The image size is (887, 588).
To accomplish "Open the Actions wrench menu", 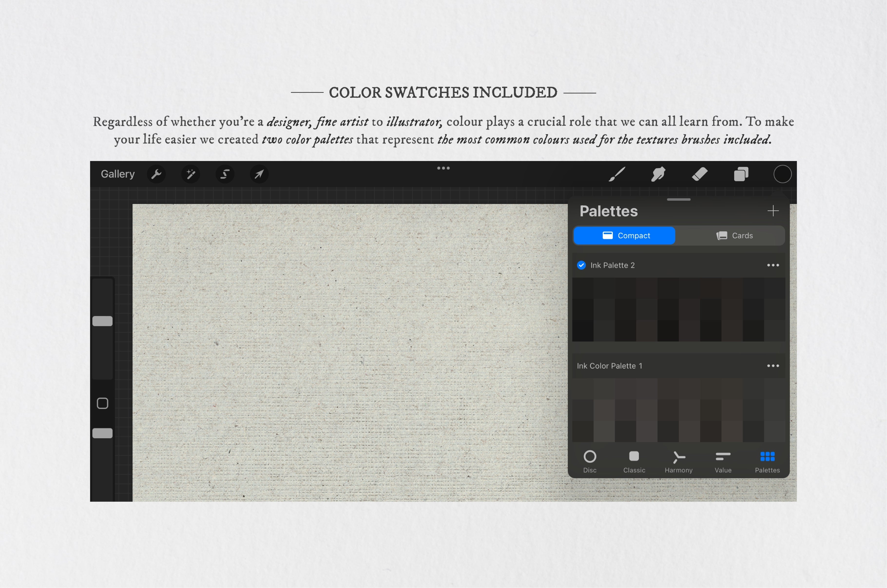I will point(156,174).
